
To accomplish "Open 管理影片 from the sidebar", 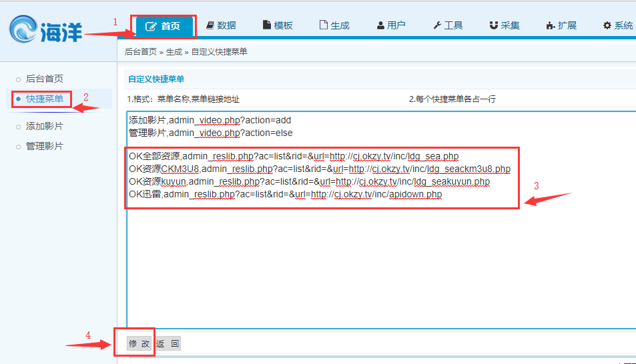I will [45, 146].
